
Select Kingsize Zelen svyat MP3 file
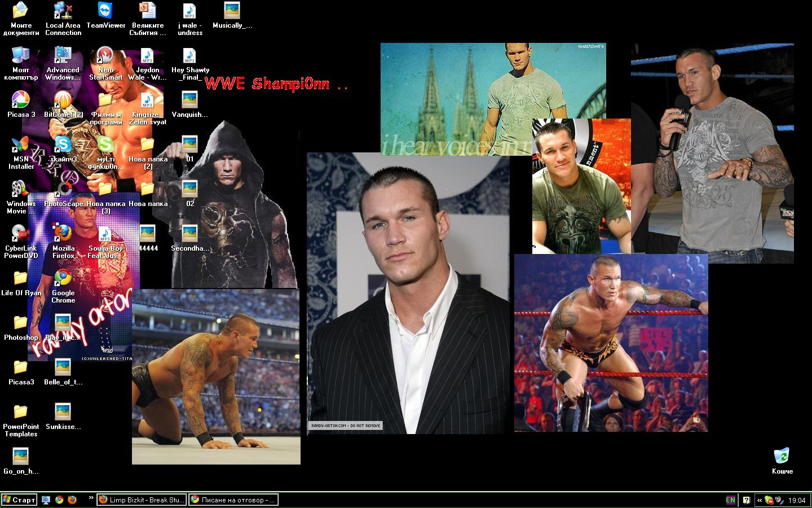click(x=148, y=108)
